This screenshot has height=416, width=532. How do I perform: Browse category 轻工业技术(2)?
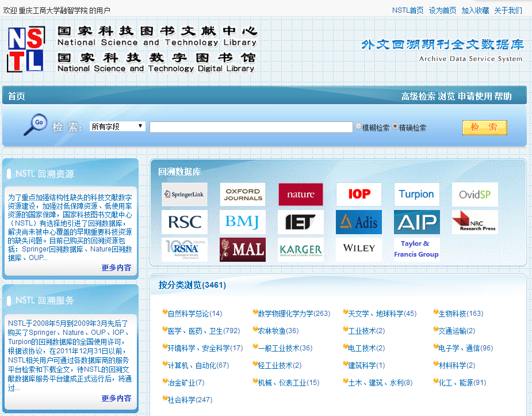280,365
